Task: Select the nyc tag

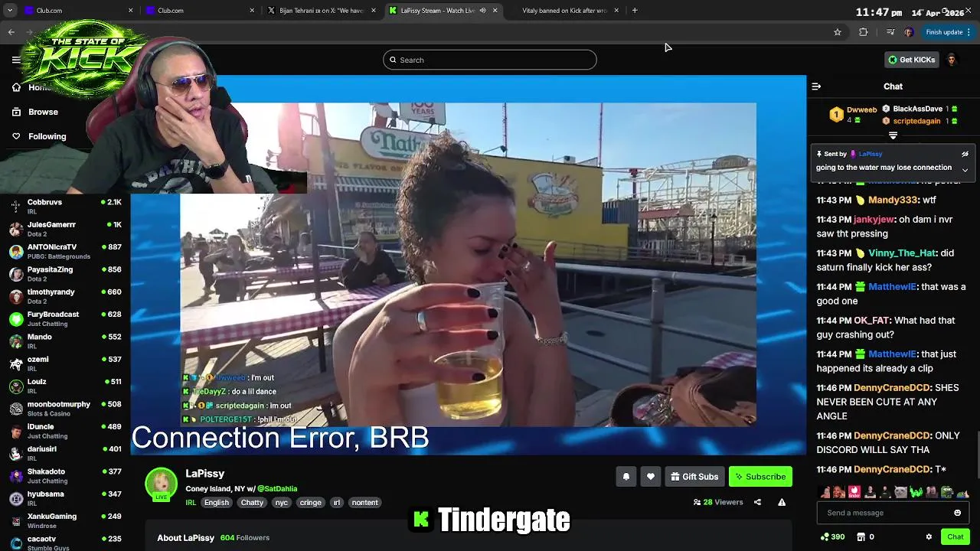Action: (x=281, y=503)
